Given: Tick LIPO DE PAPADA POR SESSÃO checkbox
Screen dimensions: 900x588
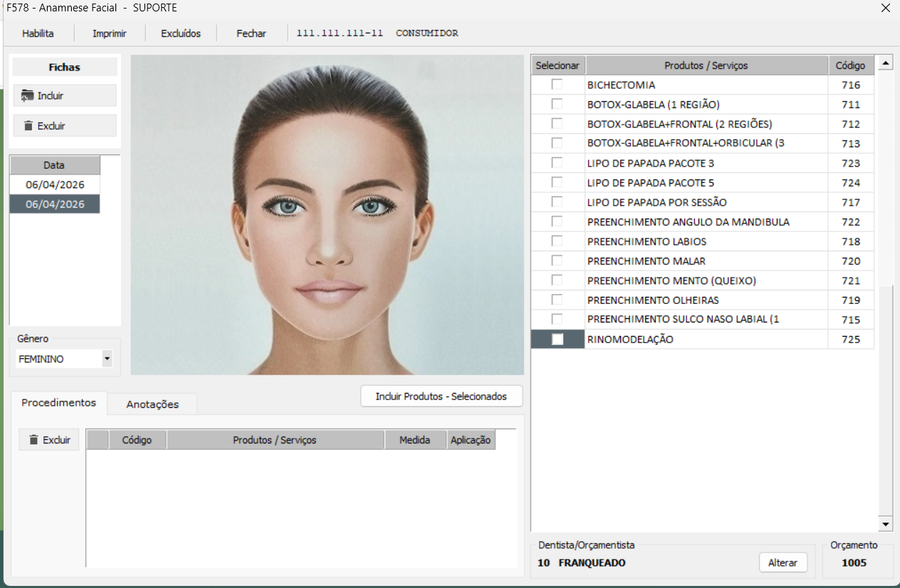Looking at the screenshot, I should click(557, 202).
